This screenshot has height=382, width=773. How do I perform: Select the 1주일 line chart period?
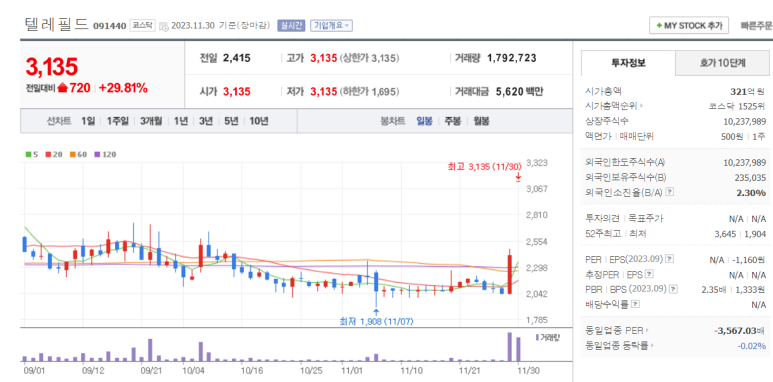(117, 121)
